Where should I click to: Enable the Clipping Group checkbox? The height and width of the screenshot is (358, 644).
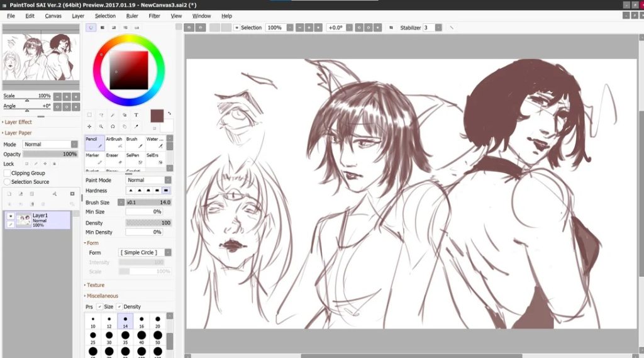(x=8, y=173)
